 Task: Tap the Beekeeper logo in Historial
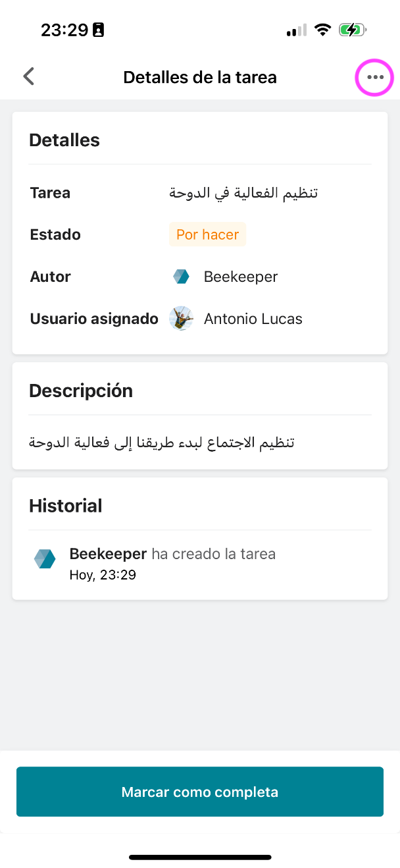tap(45, 558)
